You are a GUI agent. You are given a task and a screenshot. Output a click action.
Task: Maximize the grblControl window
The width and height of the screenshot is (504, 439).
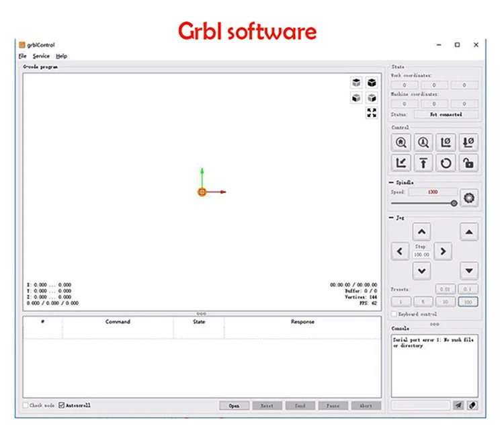457,44
